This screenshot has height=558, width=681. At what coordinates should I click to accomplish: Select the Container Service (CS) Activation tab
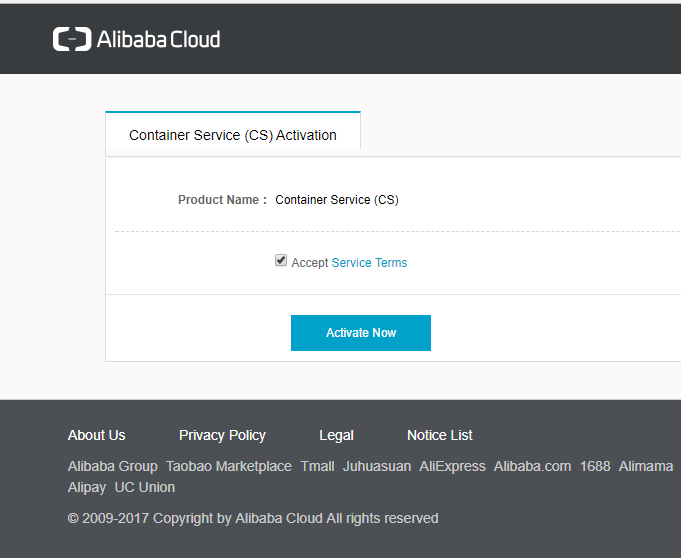click(x=233, y=135)
